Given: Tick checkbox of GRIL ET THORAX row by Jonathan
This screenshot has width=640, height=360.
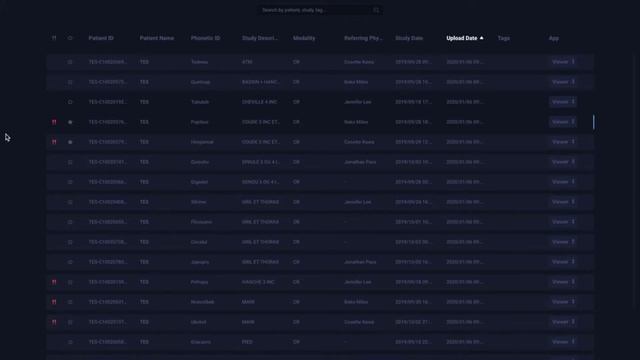Looking at the screenshot, I should point(70,262).
